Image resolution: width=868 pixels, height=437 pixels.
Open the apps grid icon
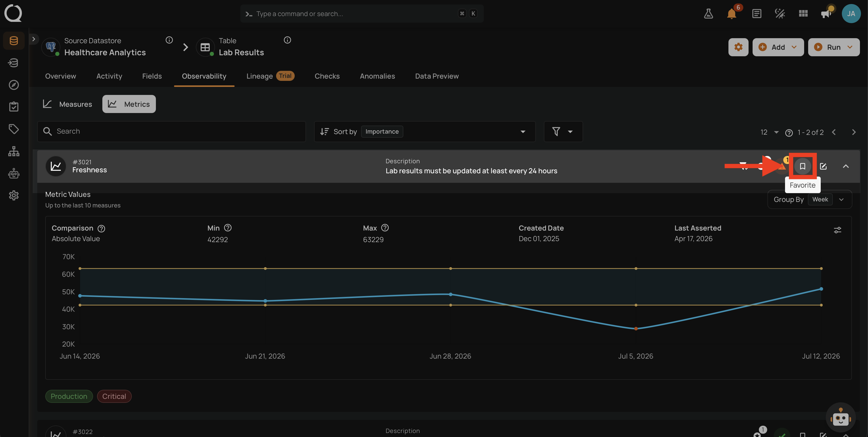pyautogui.click(x=803, y=14)
